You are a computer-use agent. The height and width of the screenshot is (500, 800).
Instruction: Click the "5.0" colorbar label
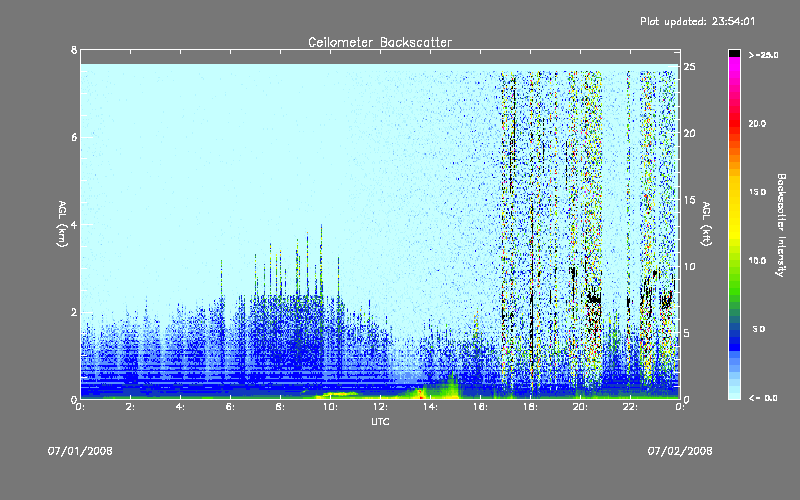click(x=759, y=329)
